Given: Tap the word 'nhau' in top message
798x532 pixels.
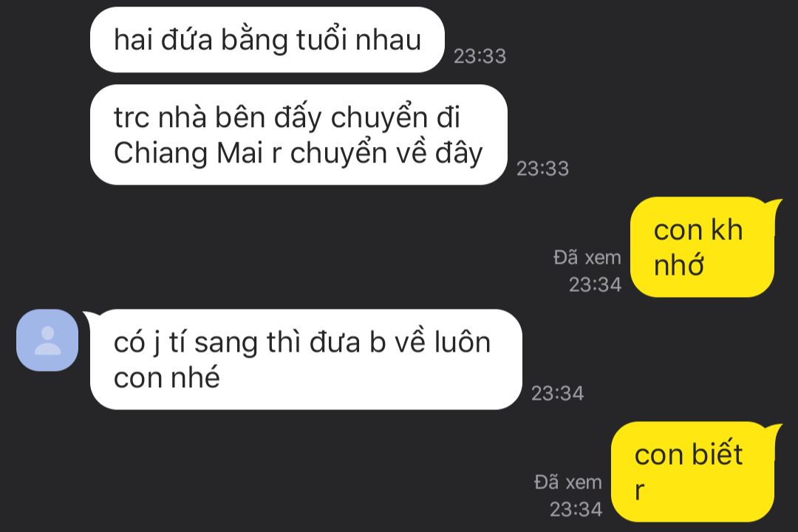Looking at the screenshot, I should (389, 40).
